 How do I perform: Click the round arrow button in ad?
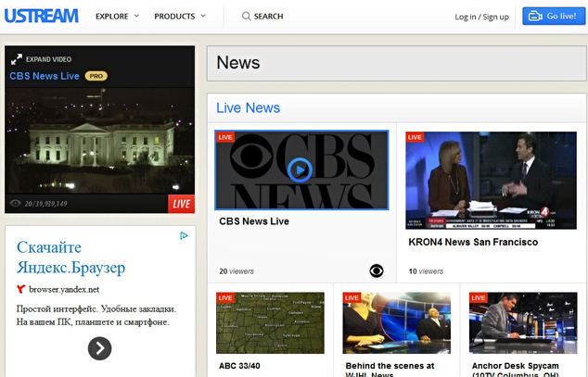(99, 348)
